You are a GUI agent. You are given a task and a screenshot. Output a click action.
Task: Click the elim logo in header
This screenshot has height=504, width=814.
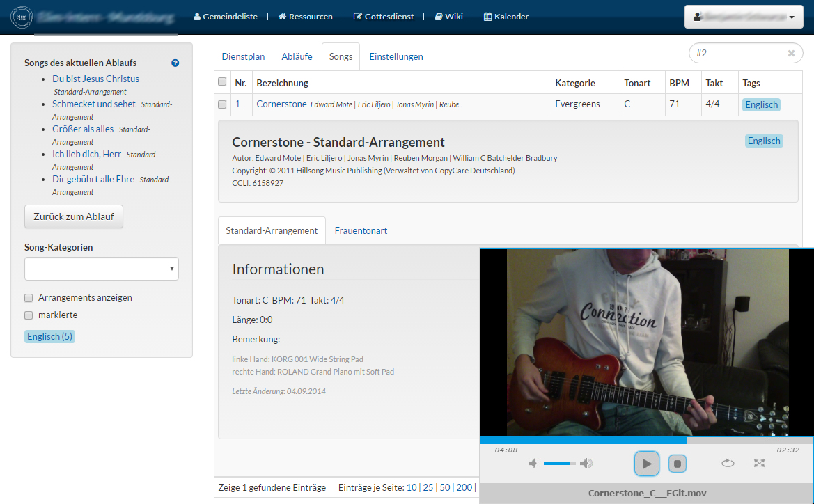pos(22,17)
